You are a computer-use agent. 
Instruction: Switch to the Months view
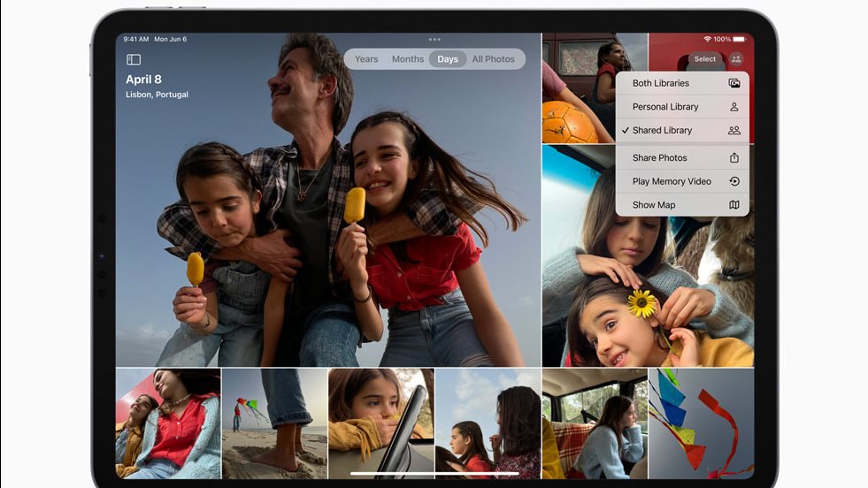tap(408, 59)
